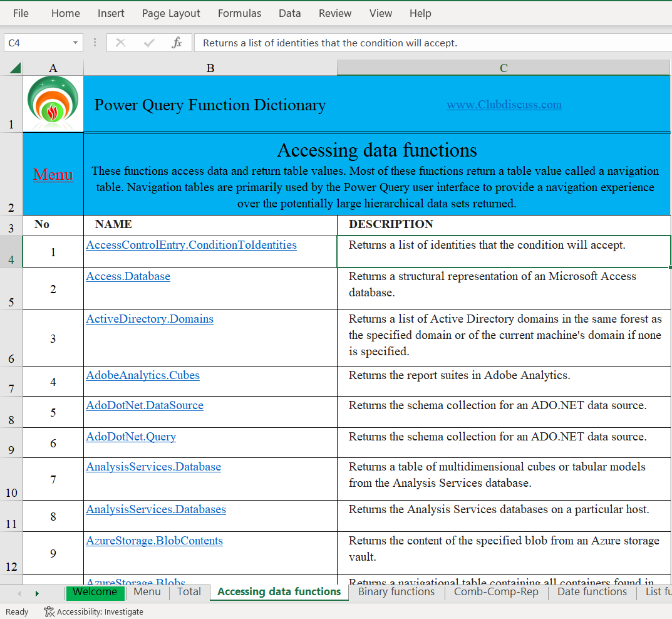
Task: Click the formula bar resize dots handle
Action: coord(95,43)
